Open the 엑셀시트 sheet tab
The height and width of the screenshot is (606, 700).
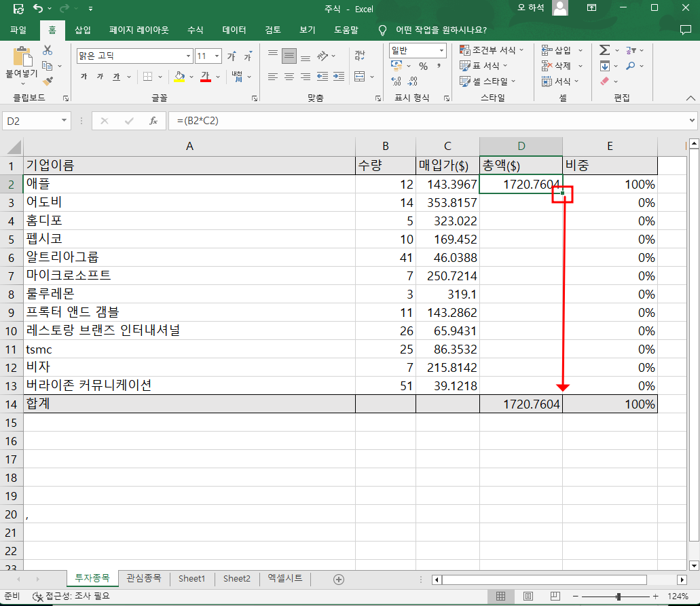pyautogui.click(x=285, y=578)
